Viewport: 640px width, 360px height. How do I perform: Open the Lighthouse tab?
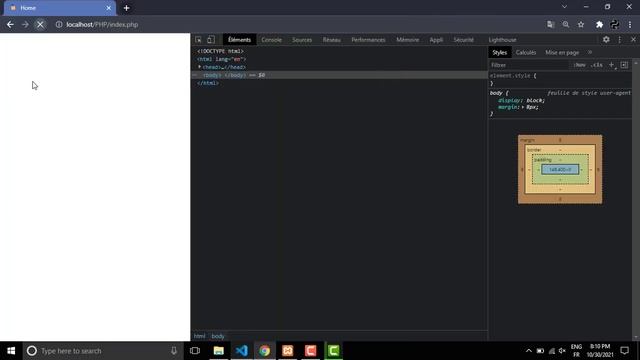[502, 40]
